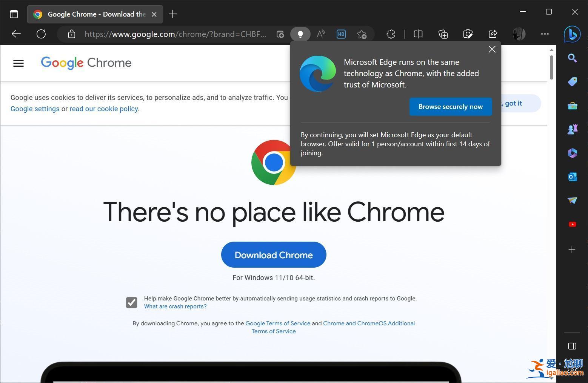The image size is (588, 383).
Task: Open the Copilot sidebar
Action: [572, 34]
